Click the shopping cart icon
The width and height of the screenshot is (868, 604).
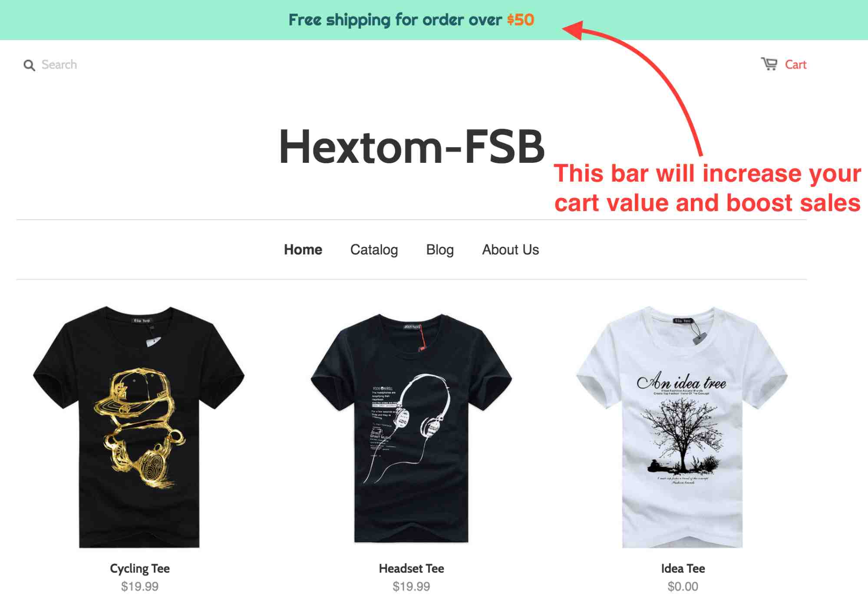click(x=769, y=64)
